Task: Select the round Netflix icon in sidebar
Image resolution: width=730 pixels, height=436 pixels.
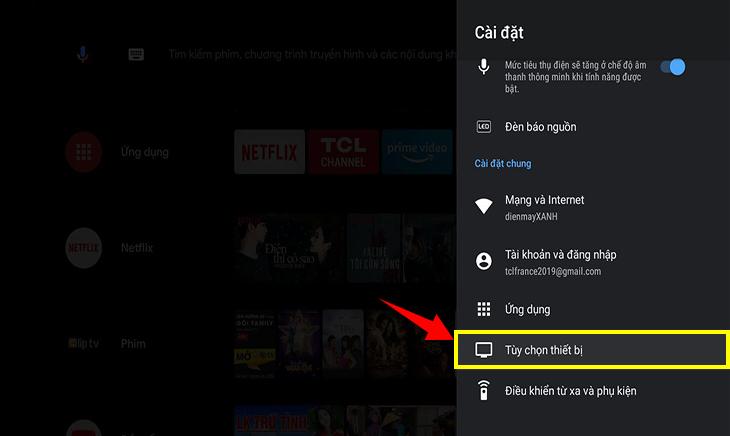Action: tap(84, 247)
